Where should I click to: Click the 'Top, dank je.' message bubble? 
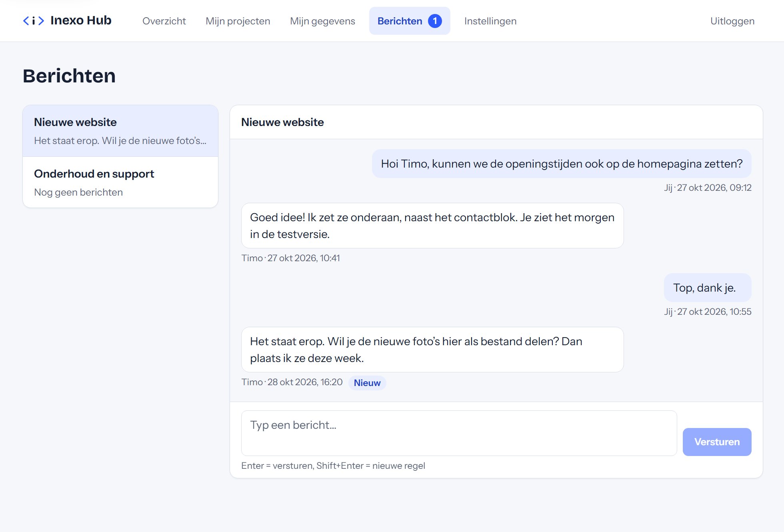708,288
